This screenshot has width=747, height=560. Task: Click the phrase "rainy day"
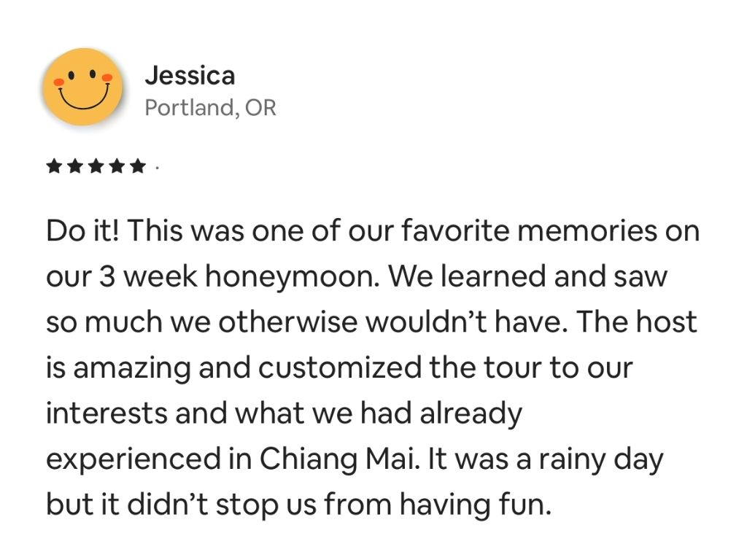coord(601,459)
